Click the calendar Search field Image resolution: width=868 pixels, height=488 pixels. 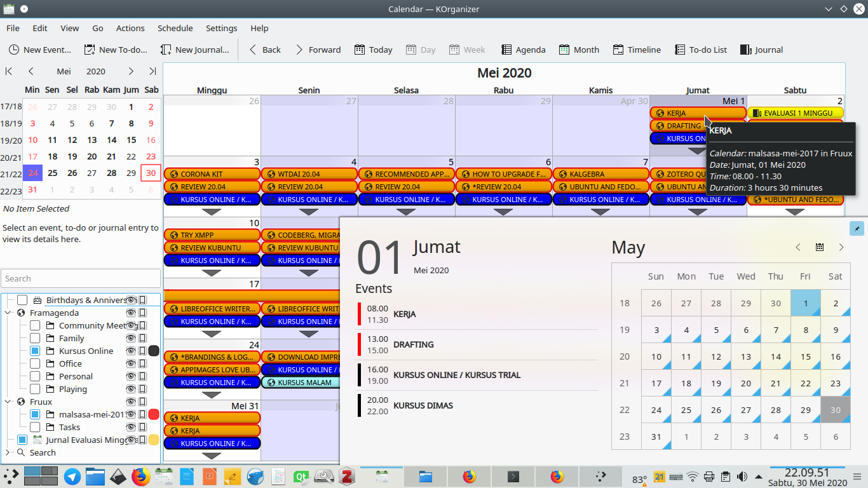[81, 278]
